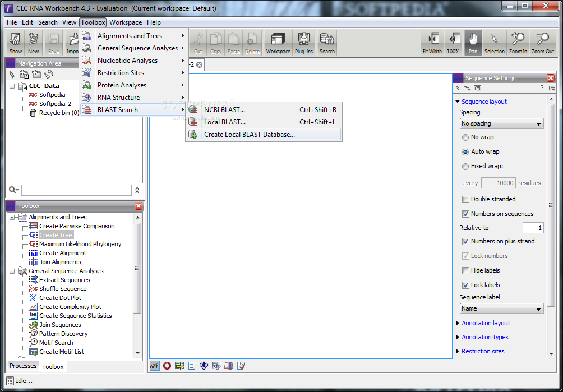
Task: Open Create Dot Plot tool
Action: click(x=55, y=298)
